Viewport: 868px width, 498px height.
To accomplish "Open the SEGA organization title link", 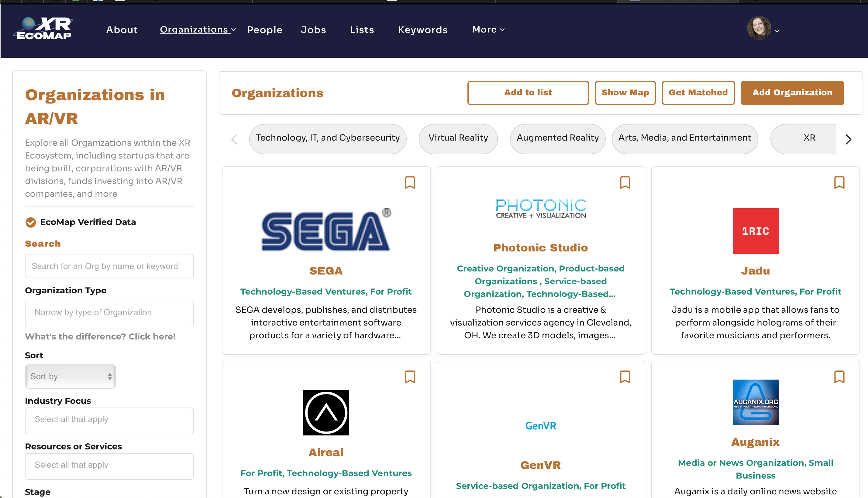I will pos(326,271).
